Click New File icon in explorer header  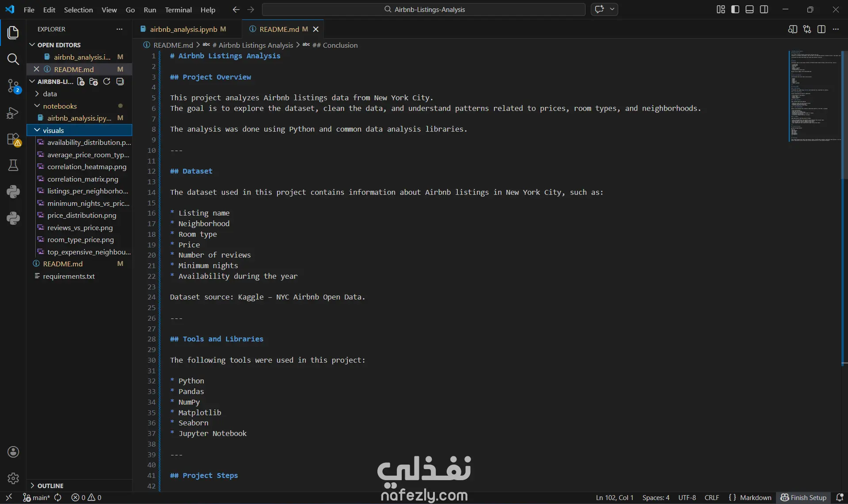(80, 82)
